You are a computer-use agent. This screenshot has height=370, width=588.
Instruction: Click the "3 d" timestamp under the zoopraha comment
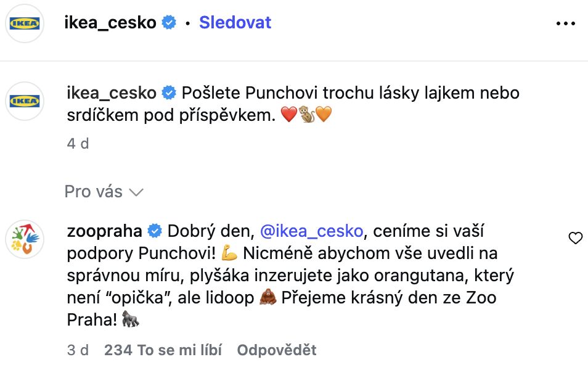click(78, 350)
